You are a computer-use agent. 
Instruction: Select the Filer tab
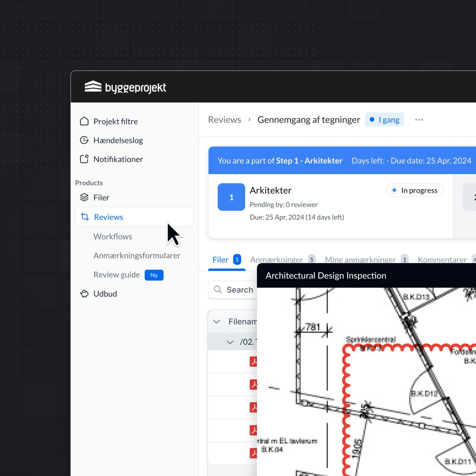click(220, 259)
